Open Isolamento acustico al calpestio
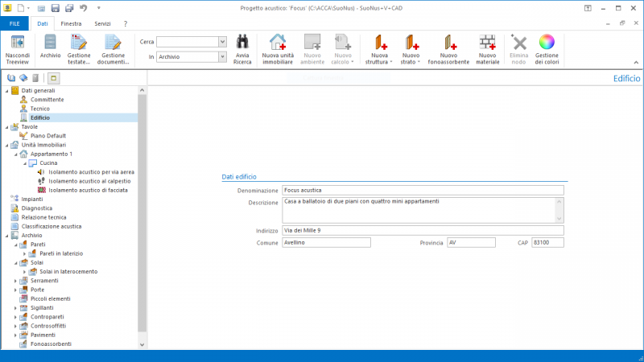644x362 pixels. [x=89, y=181]
